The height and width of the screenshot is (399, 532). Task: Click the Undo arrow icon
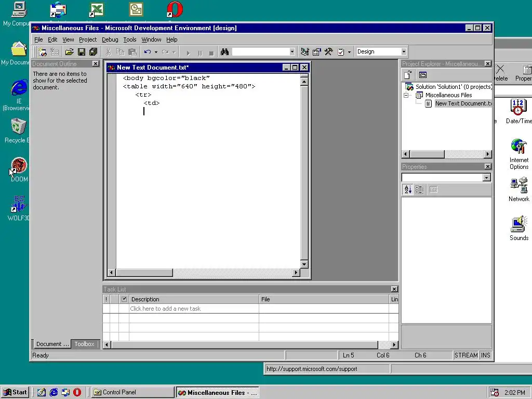coord(147,52)
